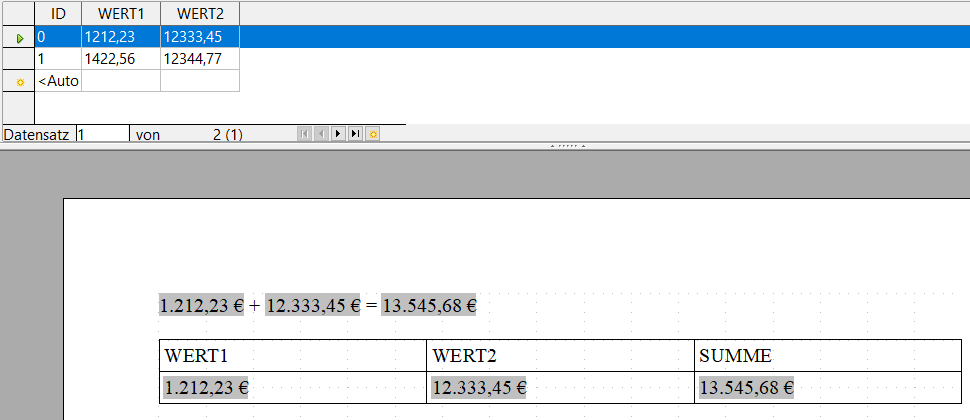Go to next record navigation button
Screen dimensions: 970x420
point(338,134)
